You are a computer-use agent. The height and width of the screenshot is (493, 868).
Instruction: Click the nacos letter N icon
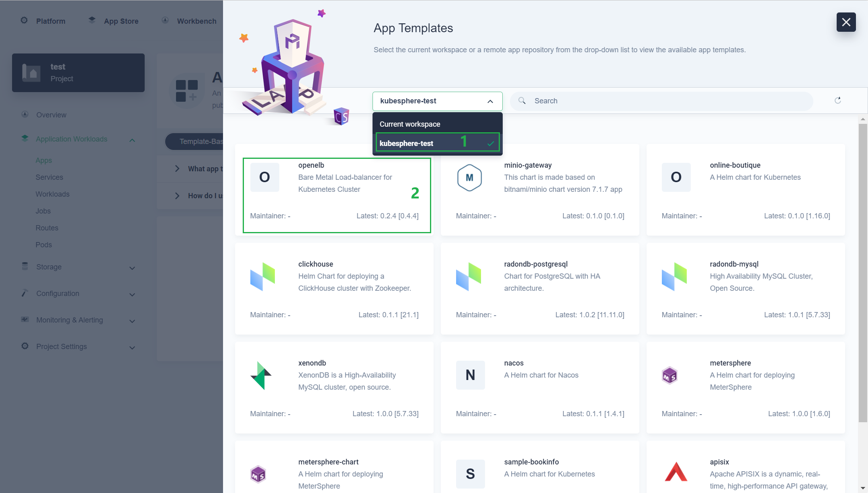tap(470, 375)
